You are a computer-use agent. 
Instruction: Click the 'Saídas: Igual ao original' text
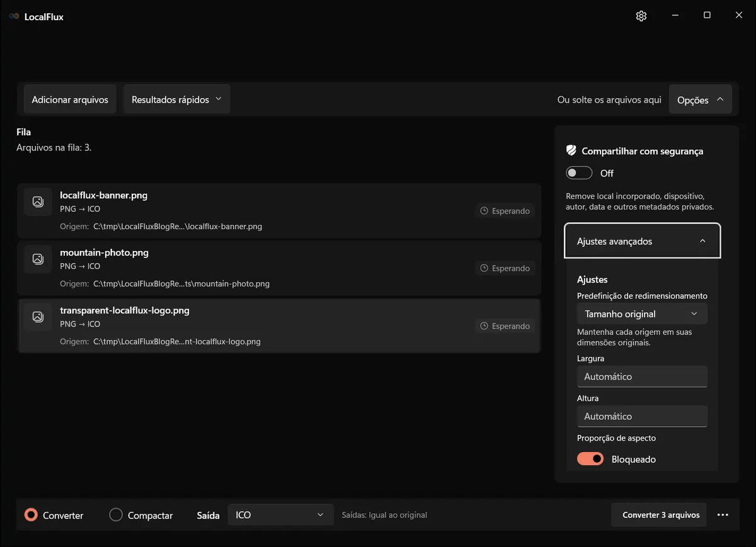[384, 515]
